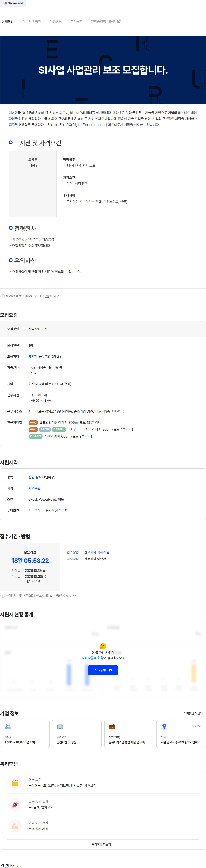
Task: Click the 서울 종로구 종로33길 15 address text
Action: (181, 742)
